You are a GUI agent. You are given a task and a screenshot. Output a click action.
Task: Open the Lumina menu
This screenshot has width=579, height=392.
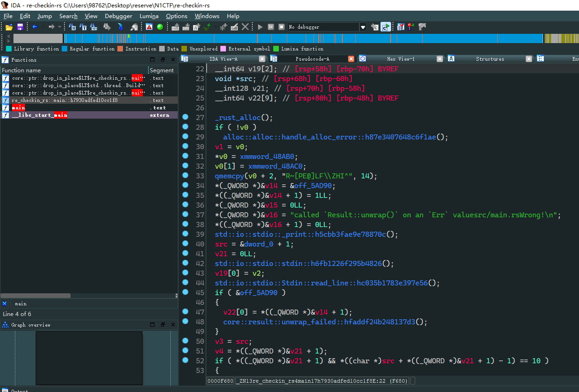pyautogui.click(x=149, y=16)
